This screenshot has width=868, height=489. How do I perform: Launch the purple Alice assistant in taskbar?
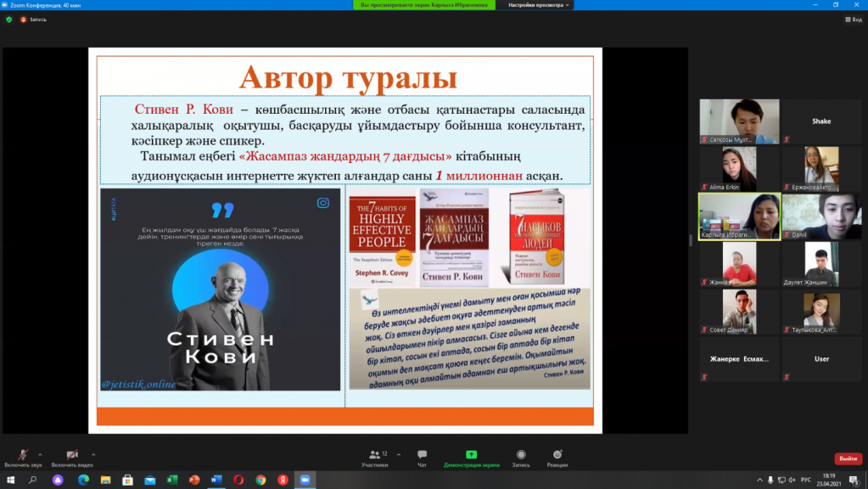59,481
